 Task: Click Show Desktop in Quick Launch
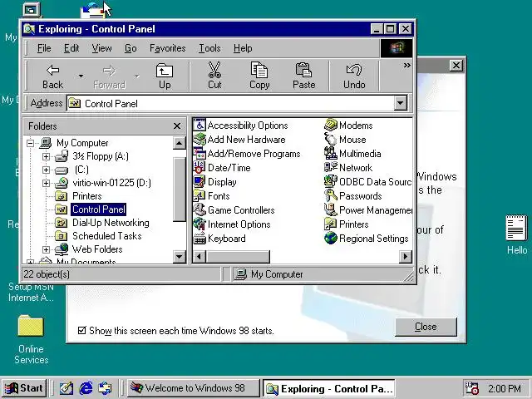tap(66, 388)
